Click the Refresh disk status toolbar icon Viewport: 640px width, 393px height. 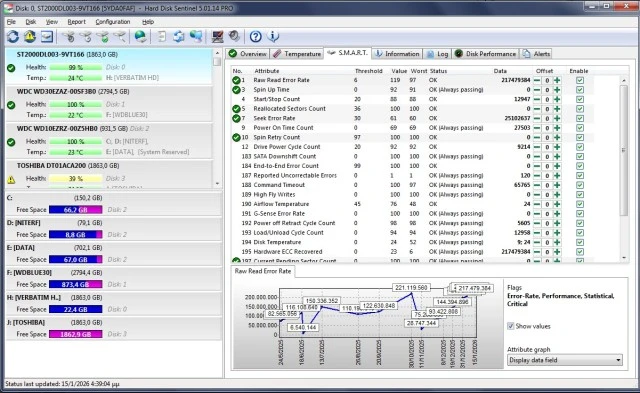point(13,37)
